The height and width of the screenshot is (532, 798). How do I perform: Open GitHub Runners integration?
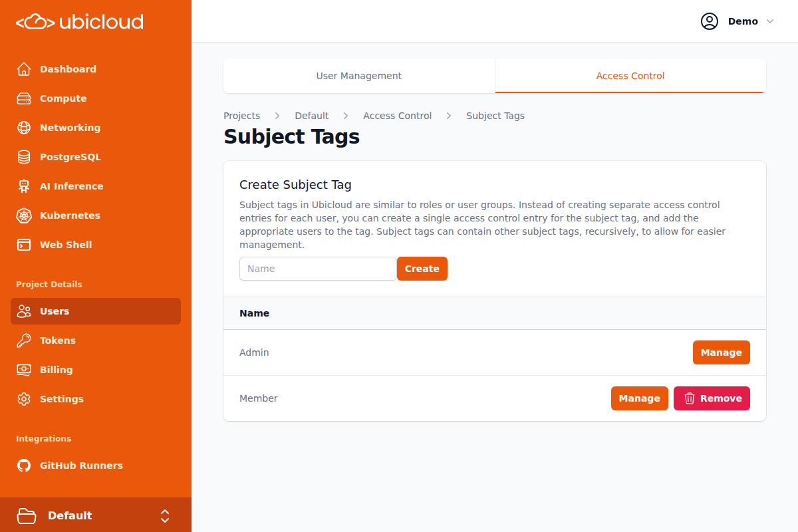[96, 465]
